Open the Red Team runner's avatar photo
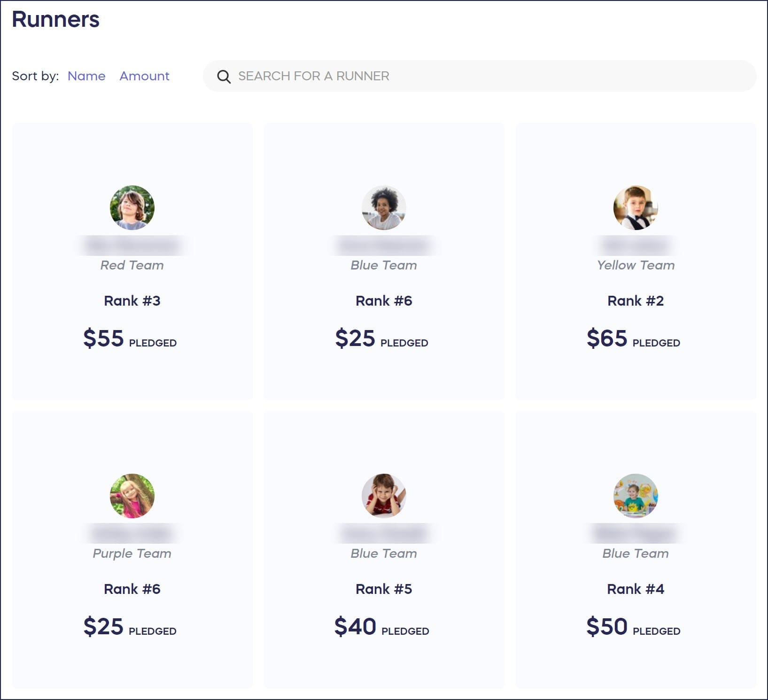768x700 pixels. pyautogui.click(x=132, y=208)
